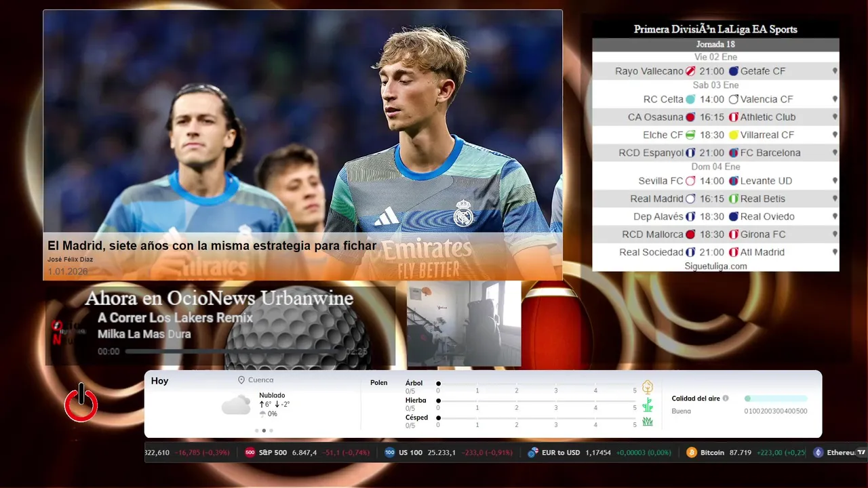Select the first weather carousel dot

coord(256,430)
